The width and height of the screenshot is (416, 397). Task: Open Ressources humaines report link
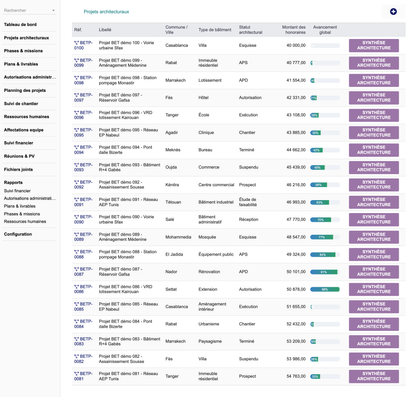[x=25, y=221]
